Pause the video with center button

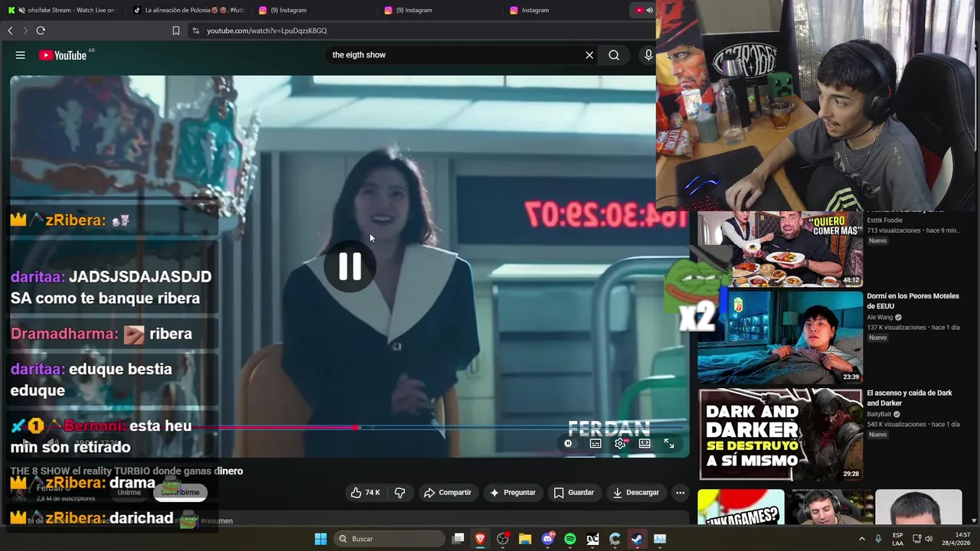pyautogui.click(x=350, y=266)
